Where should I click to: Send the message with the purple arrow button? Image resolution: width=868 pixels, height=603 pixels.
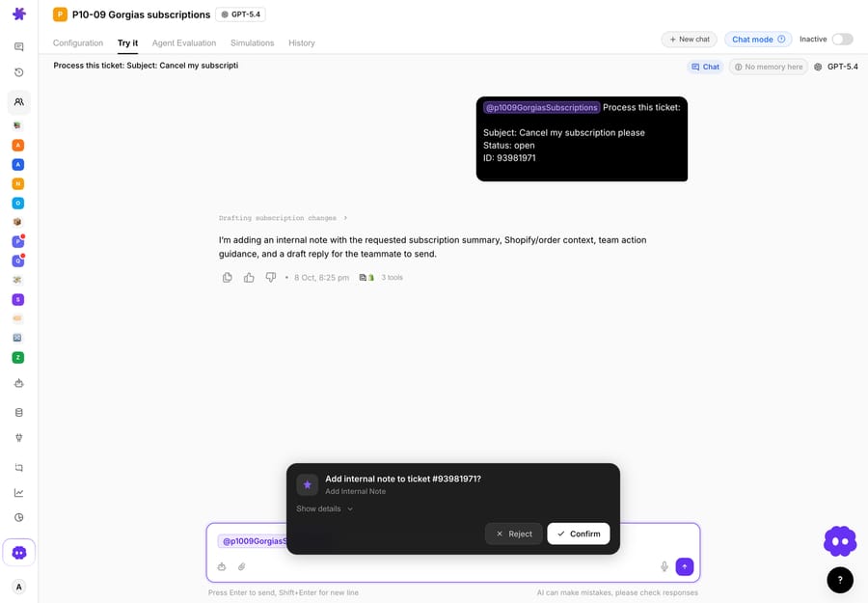[685, 566]
